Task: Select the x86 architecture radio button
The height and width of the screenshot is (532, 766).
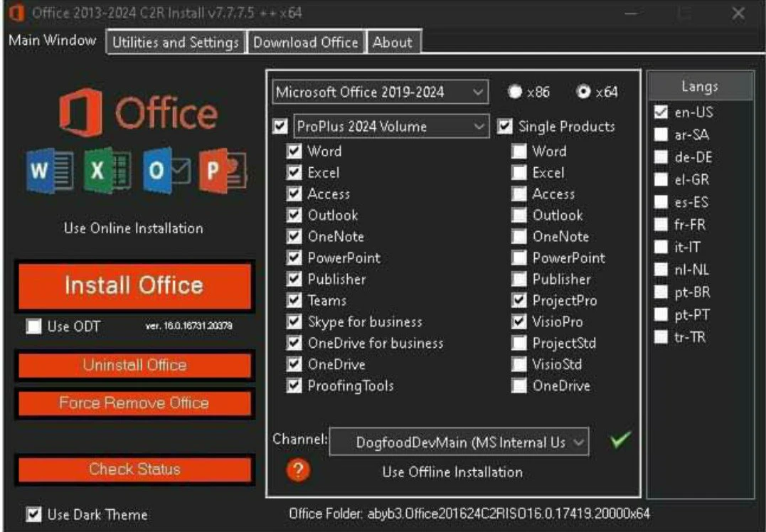Action: (515, 92)
